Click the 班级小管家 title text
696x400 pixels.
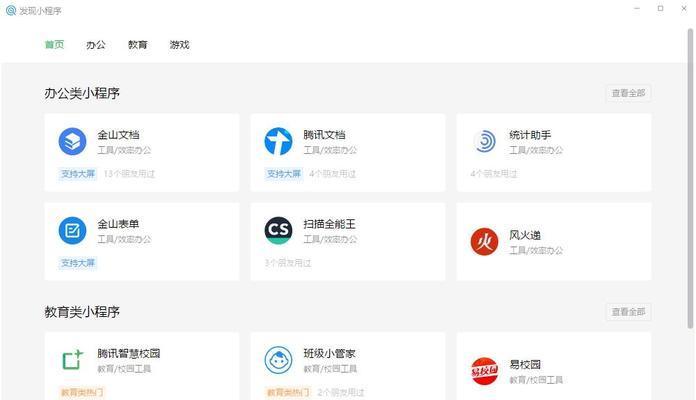(x=329, y=353)
